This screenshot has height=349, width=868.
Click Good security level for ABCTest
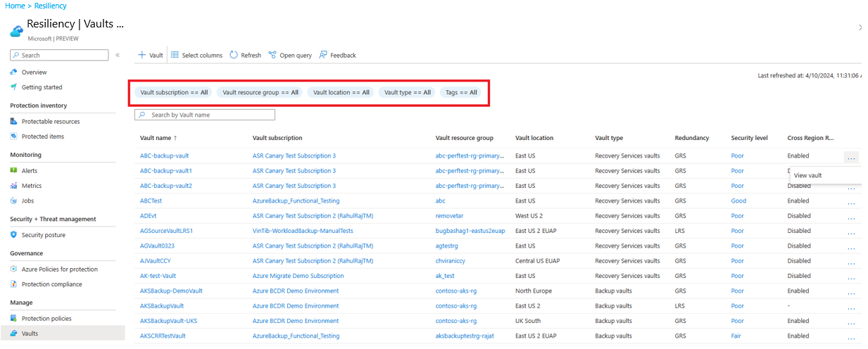(738, 201)
